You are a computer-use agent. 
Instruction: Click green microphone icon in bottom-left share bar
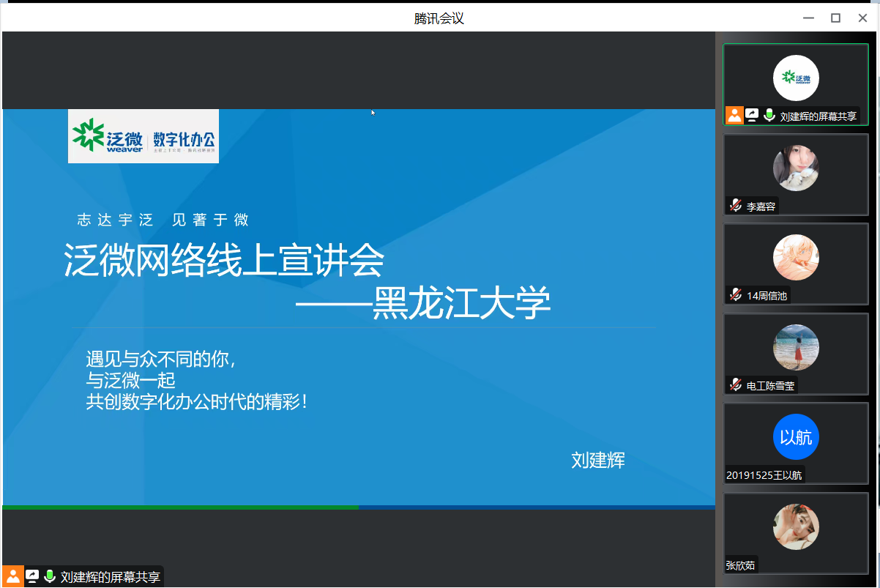point(50,576)
